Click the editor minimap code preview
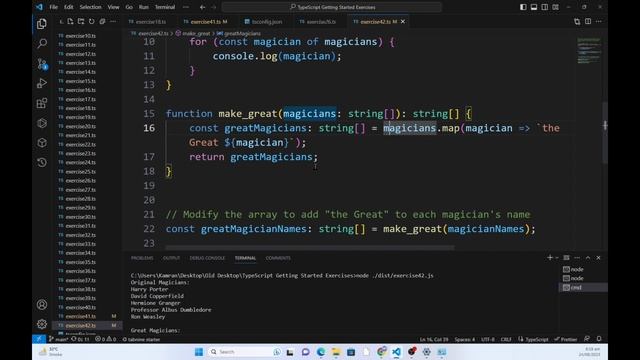This screenshot has height=360, width=640. click(589, 51)
